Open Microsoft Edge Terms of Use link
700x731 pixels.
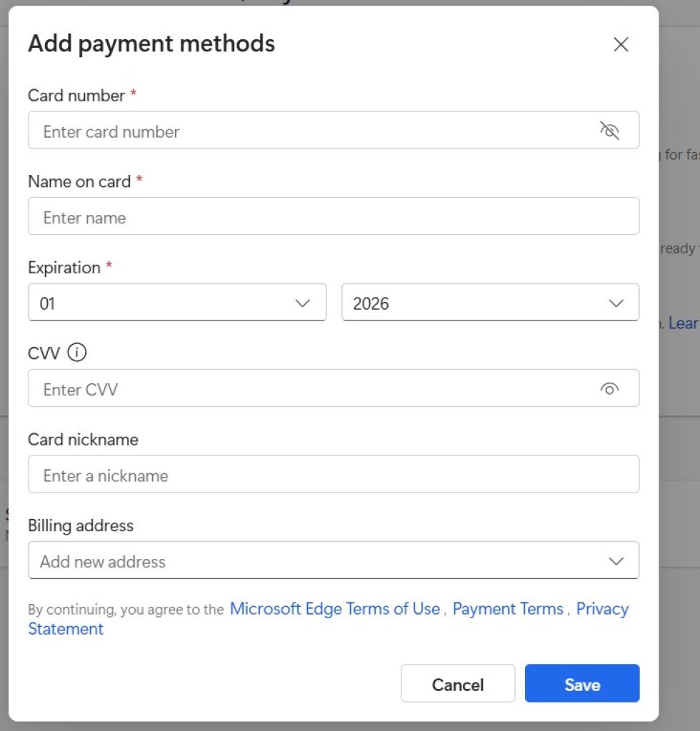[334, 609]
